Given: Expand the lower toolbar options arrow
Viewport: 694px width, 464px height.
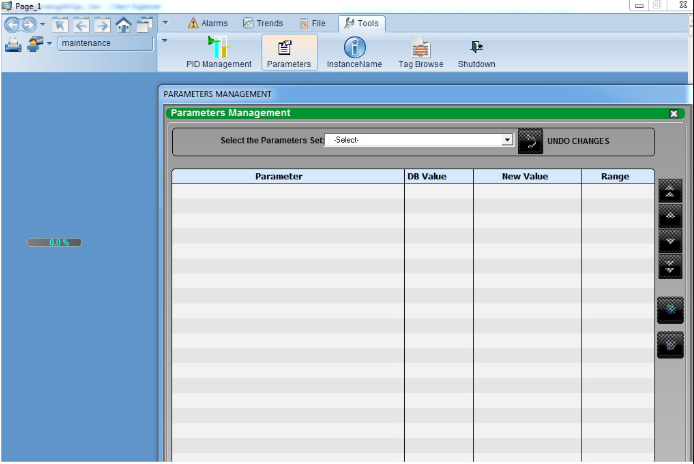Looking at the screenshot, I should point(165,41).
